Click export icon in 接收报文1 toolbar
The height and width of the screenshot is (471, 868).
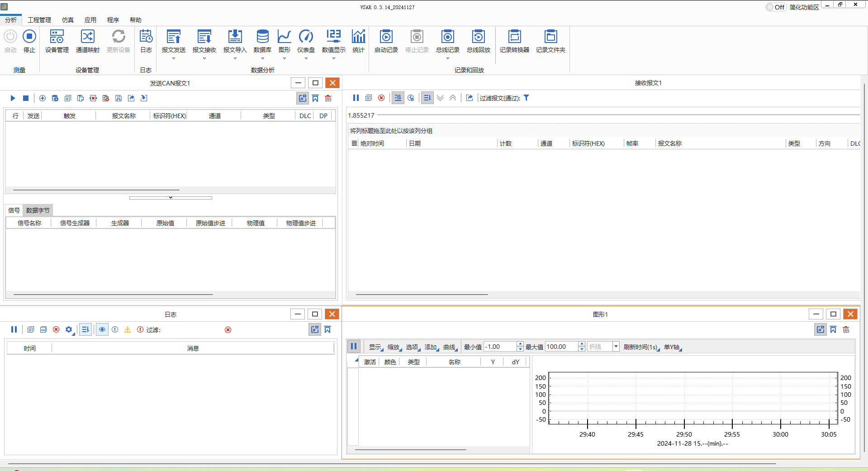click(470, 98)
